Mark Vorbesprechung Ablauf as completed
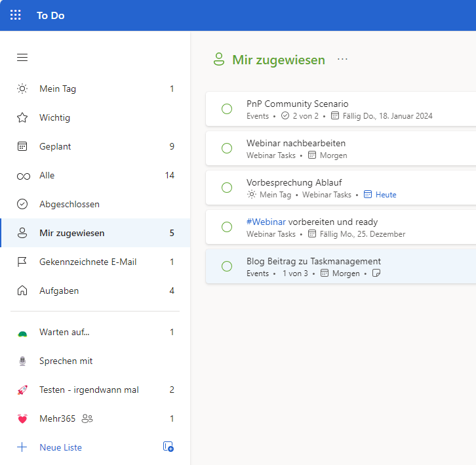The height and width of the screenshot is (465, 476). pyautogui.click(x=227, y=188)
